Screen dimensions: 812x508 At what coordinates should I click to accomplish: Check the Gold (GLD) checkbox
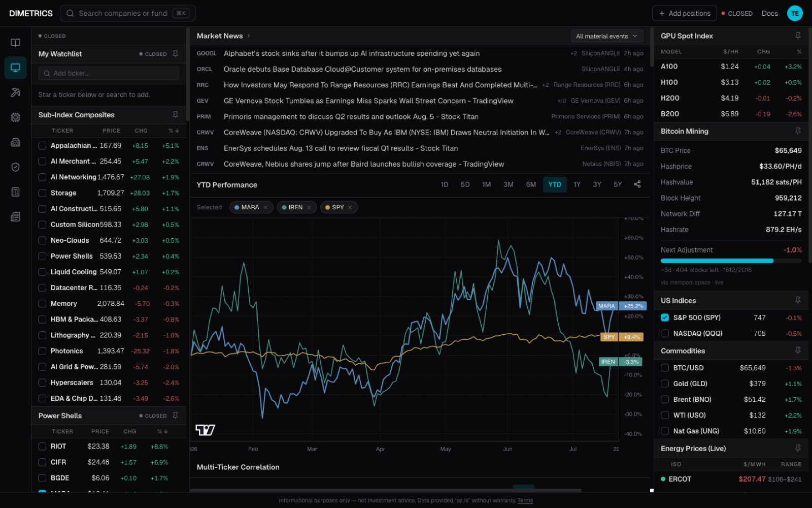coord(665,384)
